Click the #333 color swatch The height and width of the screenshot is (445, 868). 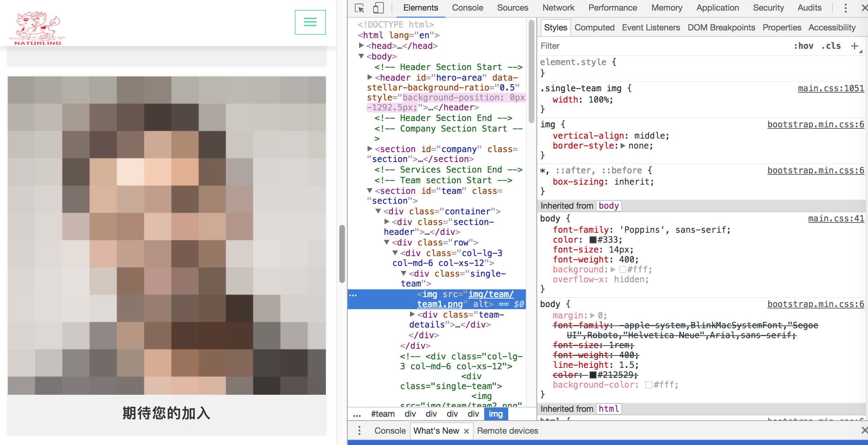coord(593,240)
